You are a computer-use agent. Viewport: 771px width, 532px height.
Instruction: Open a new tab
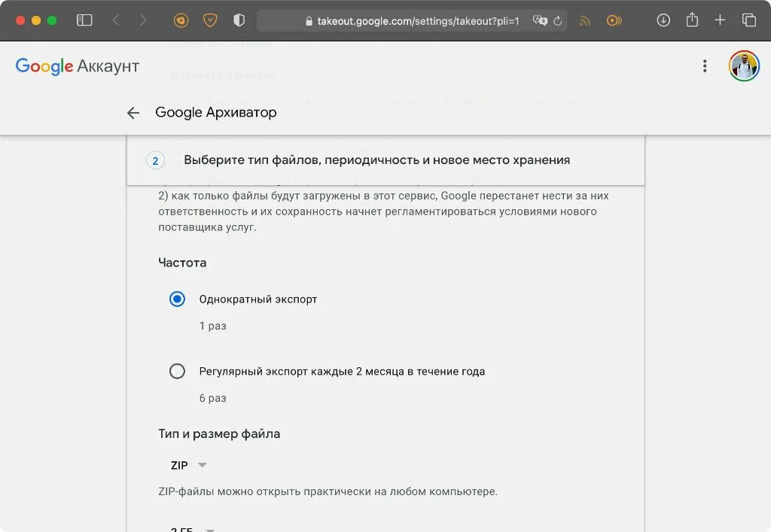tap(720, 20)
